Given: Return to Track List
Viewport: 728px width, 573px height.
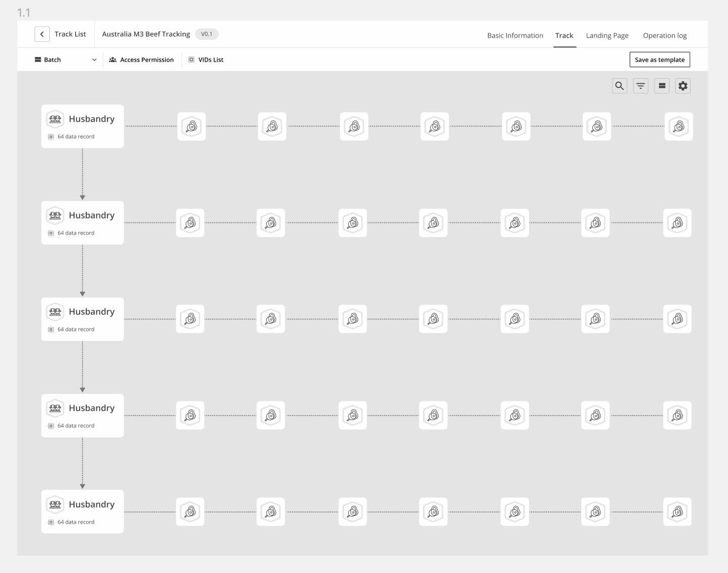Looking at the screenshot, I should pos(70,34).
